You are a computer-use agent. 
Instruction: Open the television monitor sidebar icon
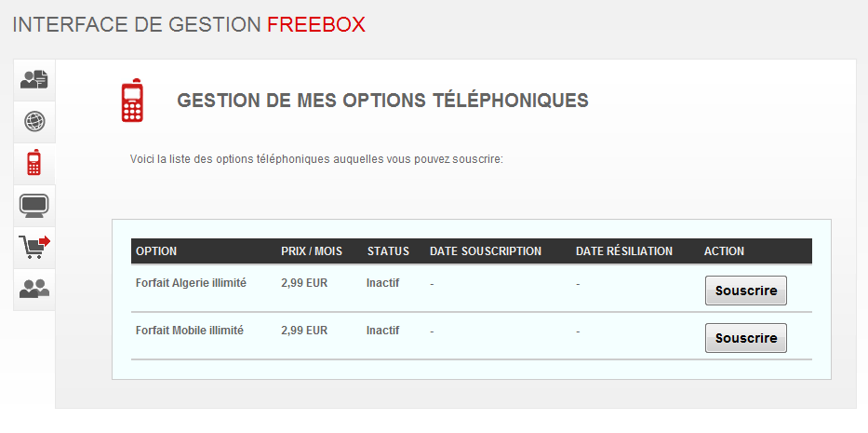tap(34, 205)
